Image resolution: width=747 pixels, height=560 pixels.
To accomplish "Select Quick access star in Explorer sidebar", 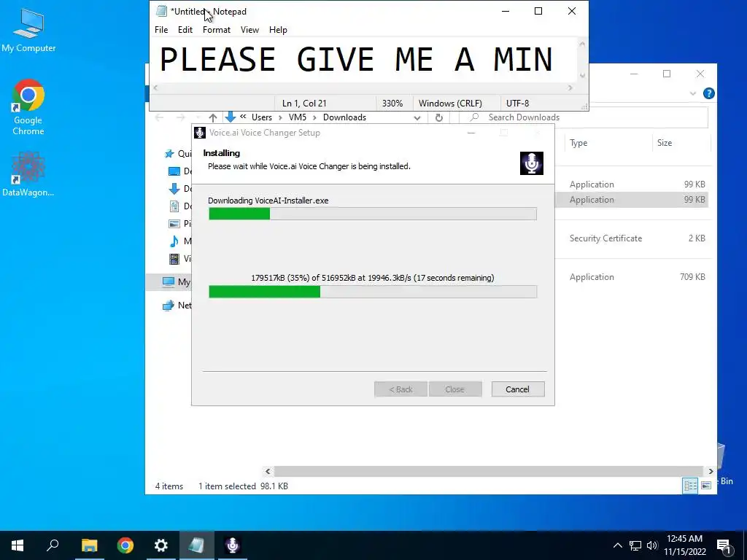I will point(169,154).
